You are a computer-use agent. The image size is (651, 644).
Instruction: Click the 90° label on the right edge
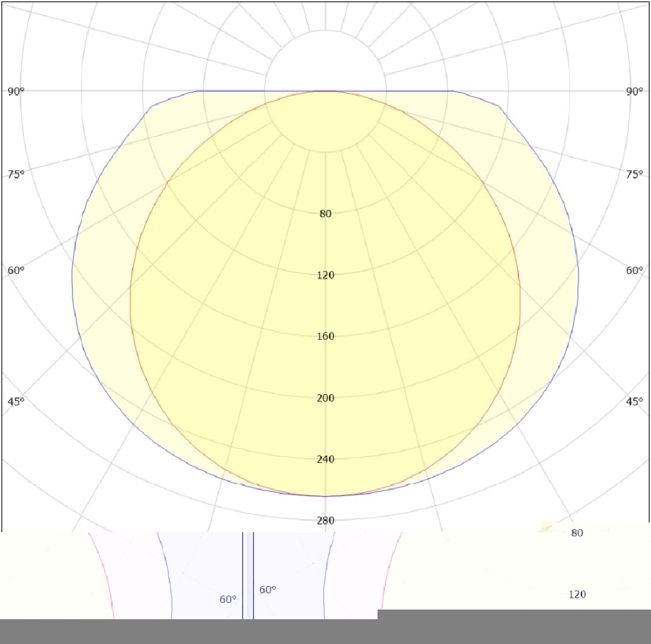pos(635,91)
